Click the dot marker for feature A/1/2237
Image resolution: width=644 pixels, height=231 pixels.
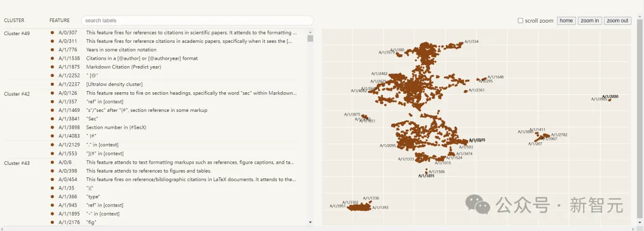(x=52, y=84)
